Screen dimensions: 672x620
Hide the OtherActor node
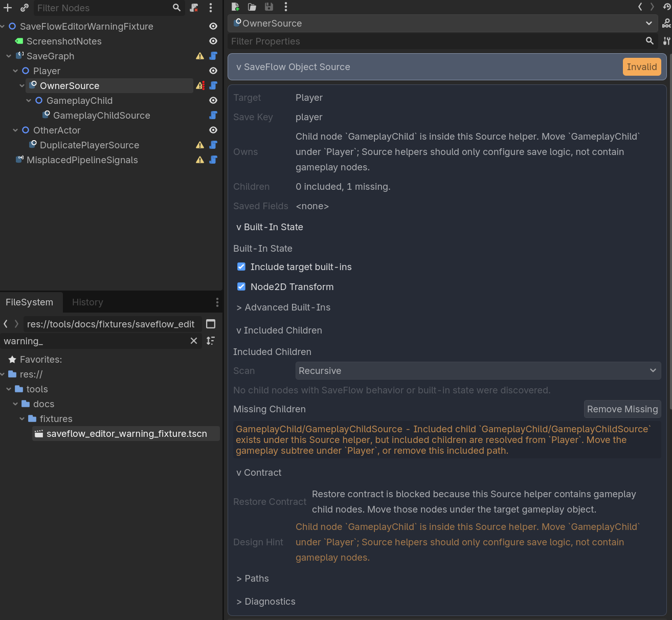[213, 130]
